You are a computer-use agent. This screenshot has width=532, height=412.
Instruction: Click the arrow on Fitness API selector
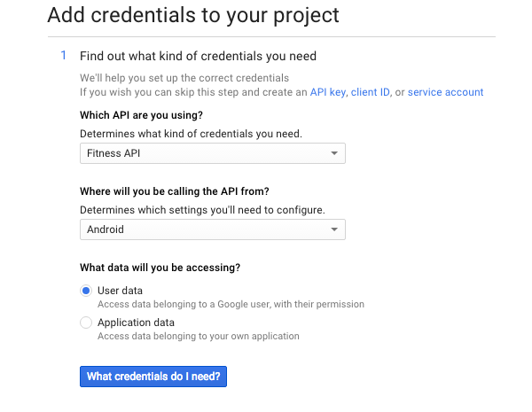point(334,153)
